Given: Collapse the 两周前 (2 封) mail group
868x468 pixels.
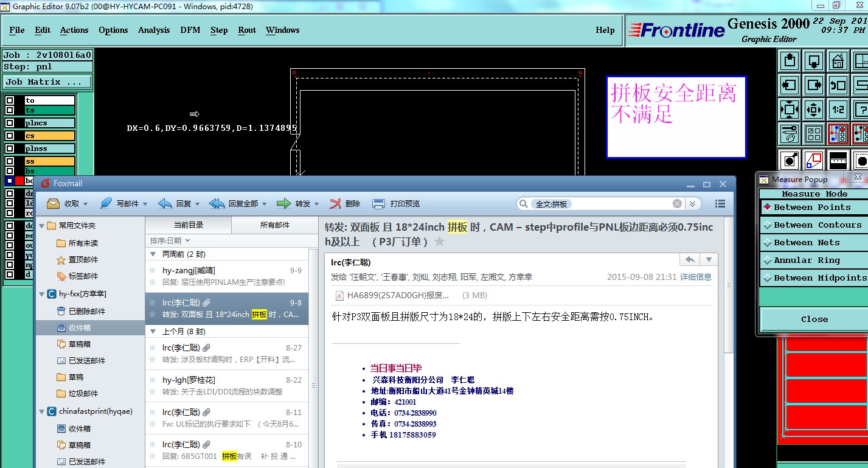Looking at the screenshot, I should point(153,254).
